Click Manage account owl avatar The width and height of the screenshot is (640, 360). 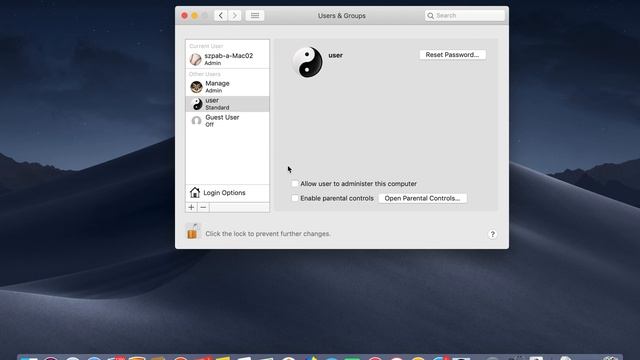point(196,87)
